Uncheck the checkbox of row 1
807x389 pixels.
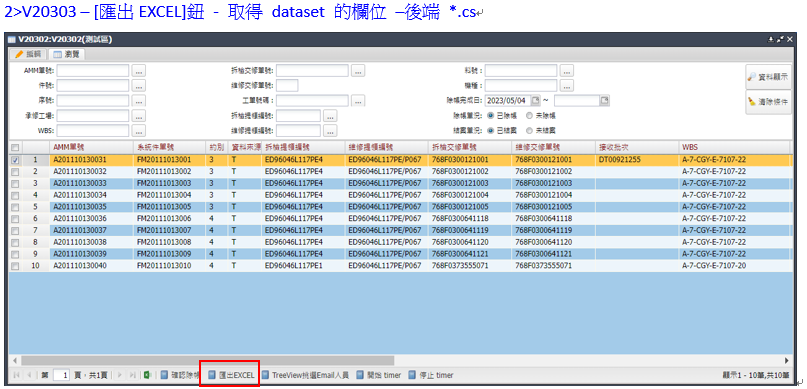(15, 160)
